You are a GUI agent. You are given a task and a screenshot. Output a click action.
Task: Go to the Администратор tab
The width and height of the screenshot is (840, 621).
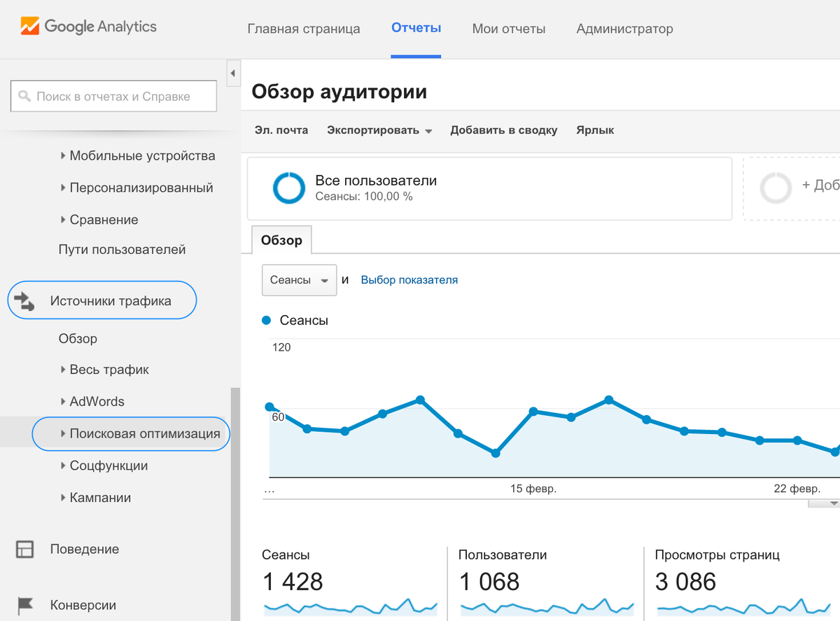[x=625, y=29]
